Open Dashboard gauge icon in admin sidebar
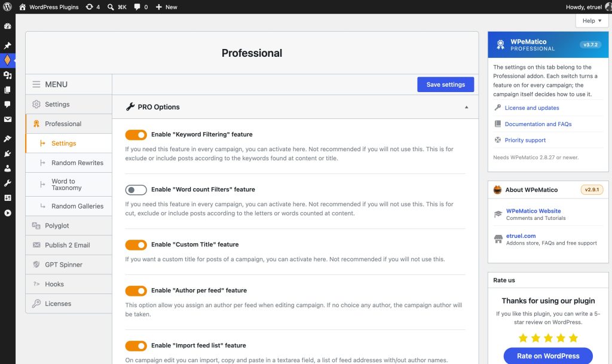 point(7,26)
